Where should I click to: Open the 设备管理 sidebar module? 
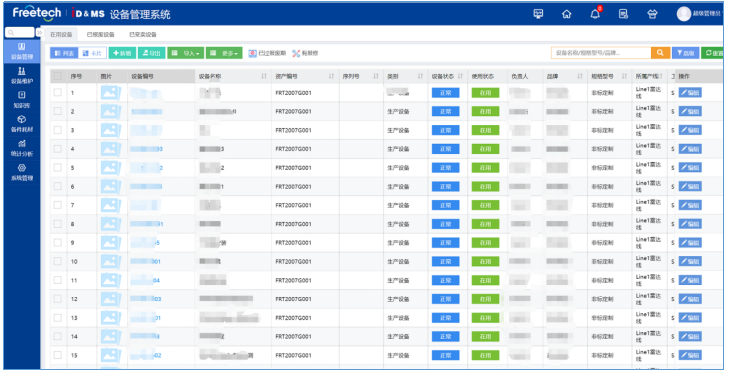pyautogui.click(x=22, y=51)
